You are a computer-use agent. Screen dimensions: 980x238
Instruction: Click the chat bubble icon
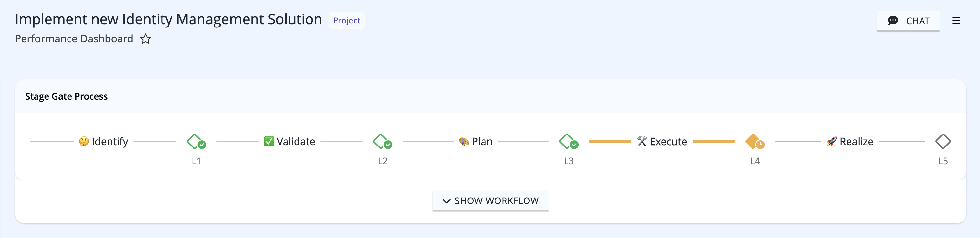coord(893,21)
